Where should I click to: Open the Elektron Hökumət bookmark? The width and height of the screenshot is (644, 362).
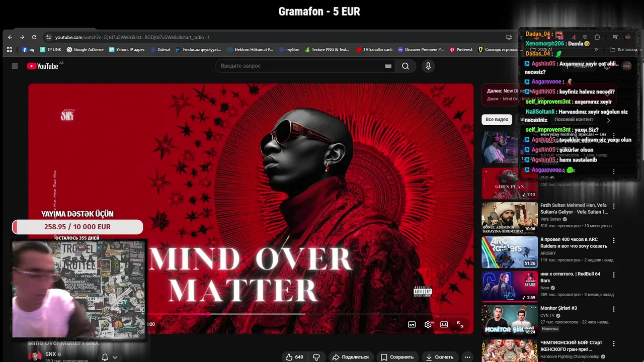[x=250, y=50]
